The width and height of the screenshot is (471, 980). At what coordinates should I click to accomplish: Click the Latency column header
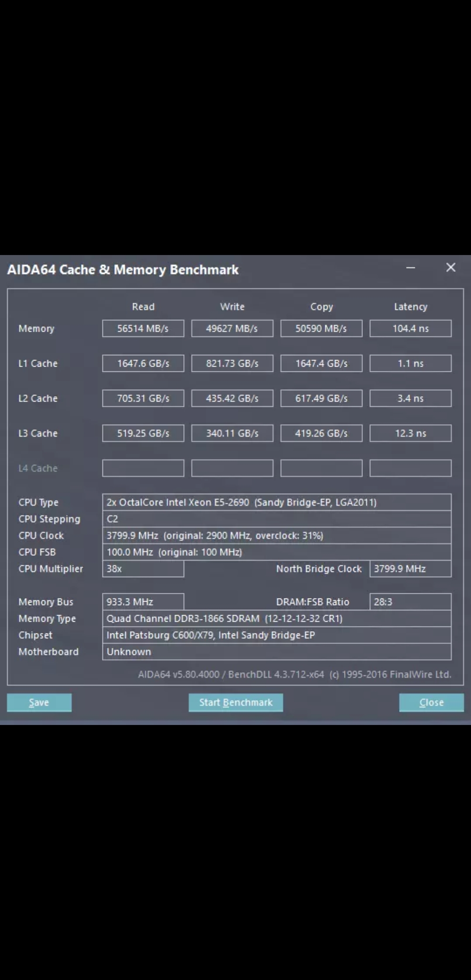410,307
